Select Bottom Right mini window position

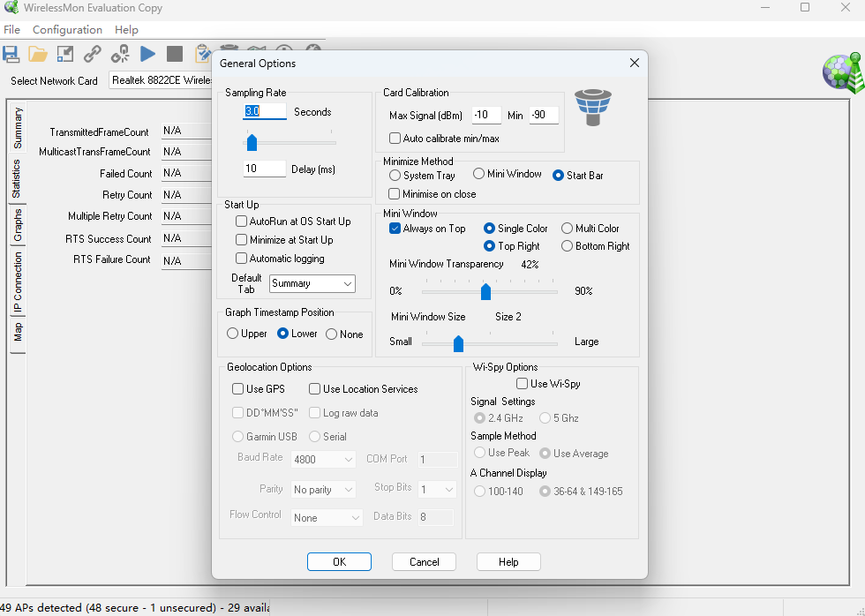(x=567, y=246)
